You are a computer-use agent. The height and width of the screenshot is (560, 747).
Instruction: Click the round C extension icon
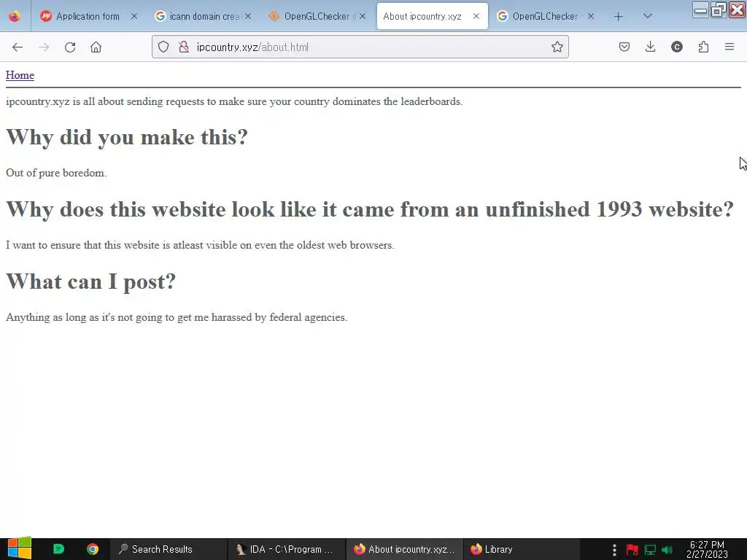676,47
